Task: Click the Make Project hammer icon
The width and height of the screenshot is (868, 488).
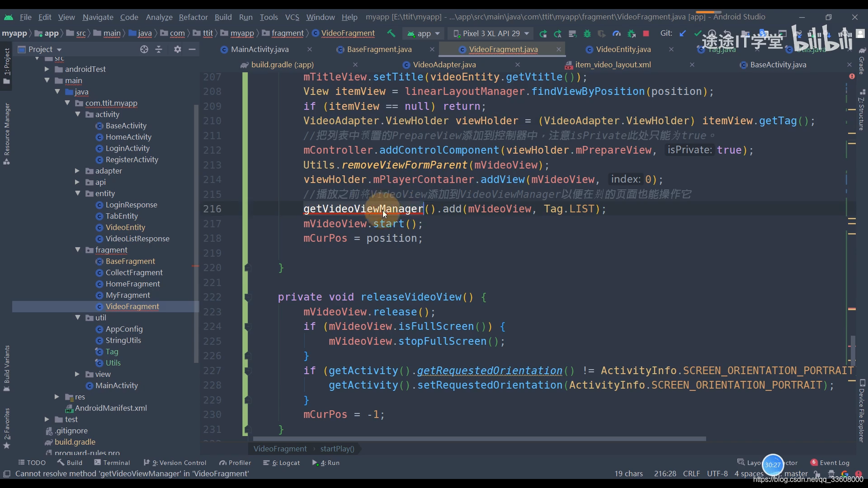Action: [x=391, y=33]
